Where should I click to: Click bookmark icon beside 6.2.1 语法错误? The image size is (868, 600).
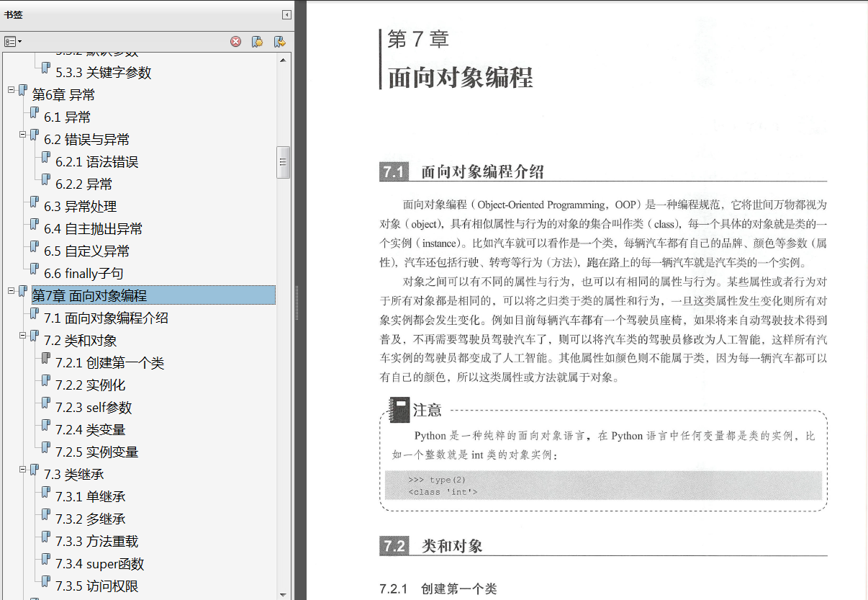(x=46, y=158)
